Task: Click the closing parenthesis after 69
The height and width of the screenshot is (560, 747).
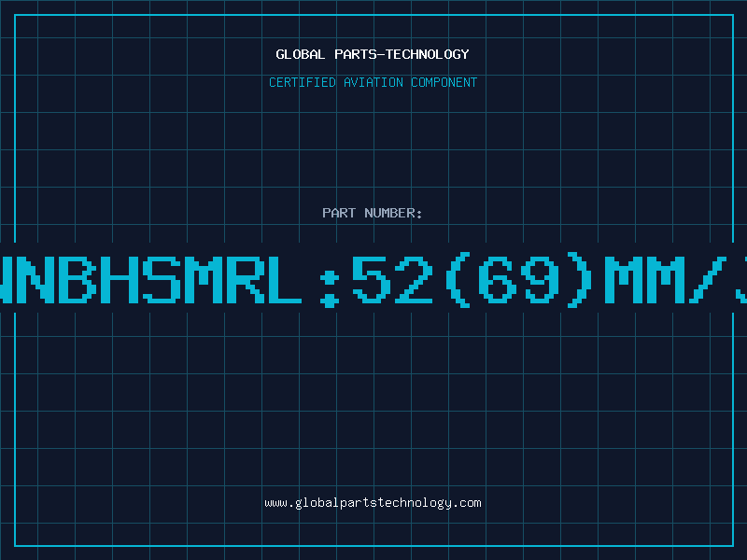Action: pyautogui.click(x=580, y=280)
